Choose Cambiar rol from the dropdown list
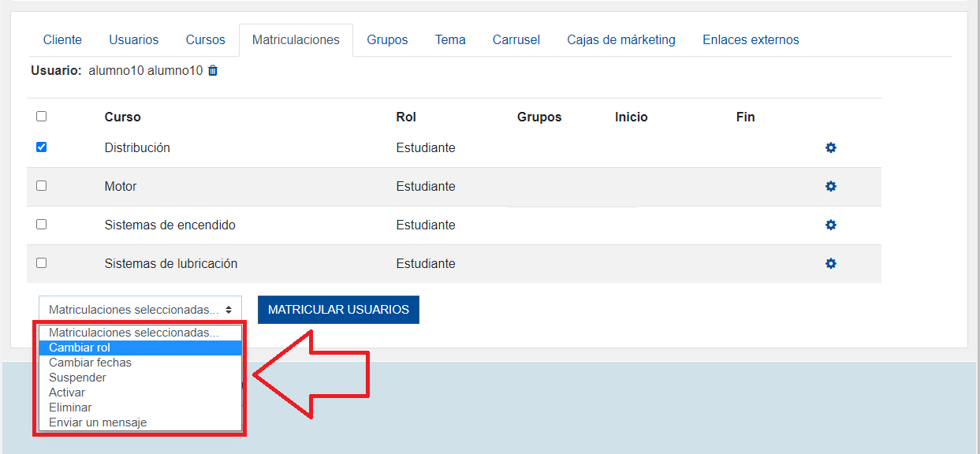Screen dimensions: 980x454 click(x=80, y=348)
